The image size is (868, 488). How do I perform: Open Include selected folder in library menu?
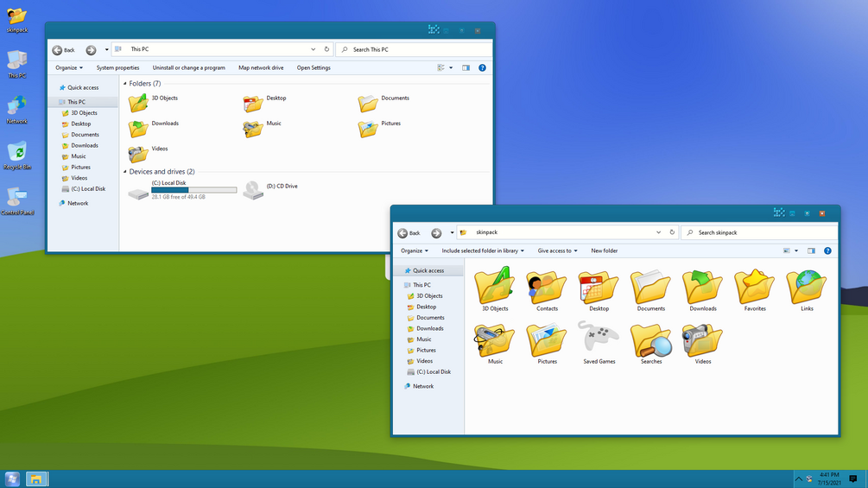[x=483, y=250]
